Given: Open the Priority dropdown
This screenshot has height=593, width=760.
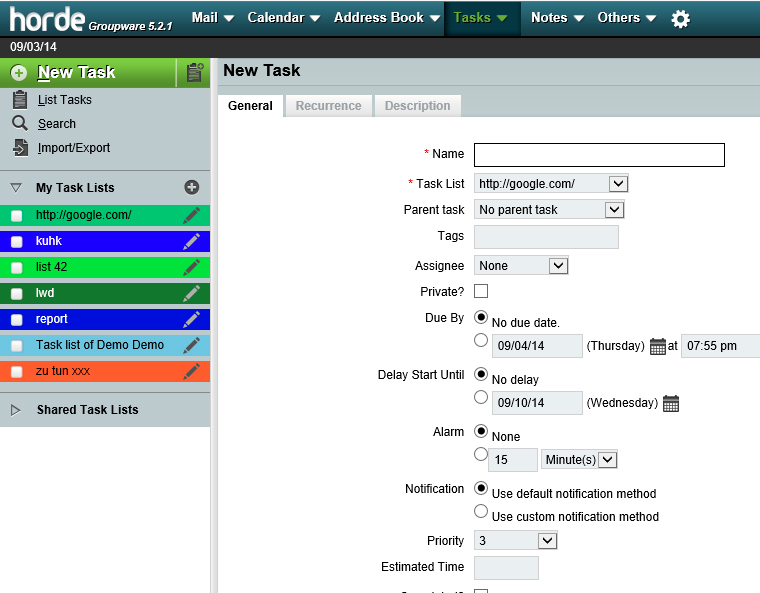Looking at the screenshot, I should 515,541.
